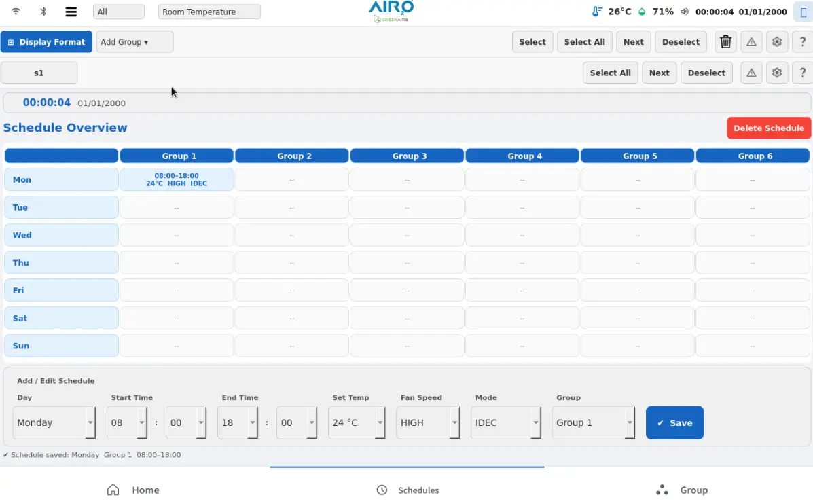Select the Mon row label
Viewport: 813px width, 504px height.
point(61,179)
